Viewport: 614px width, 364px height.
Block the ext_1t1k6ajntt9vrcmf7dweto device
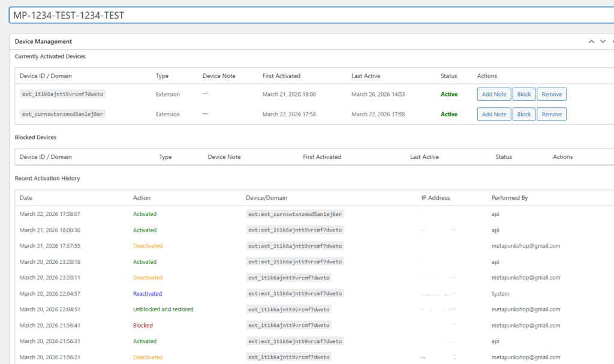523,94
